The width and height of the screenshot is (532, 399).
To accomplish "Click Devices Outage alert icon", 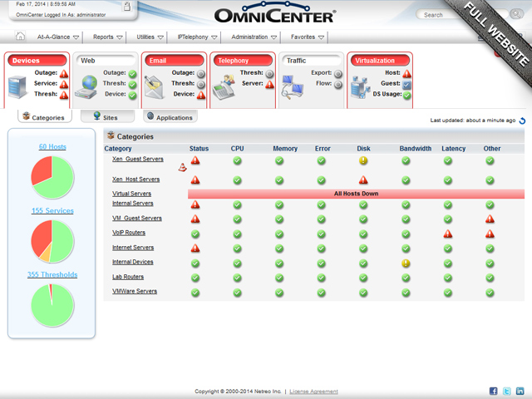I will (64, 74).
